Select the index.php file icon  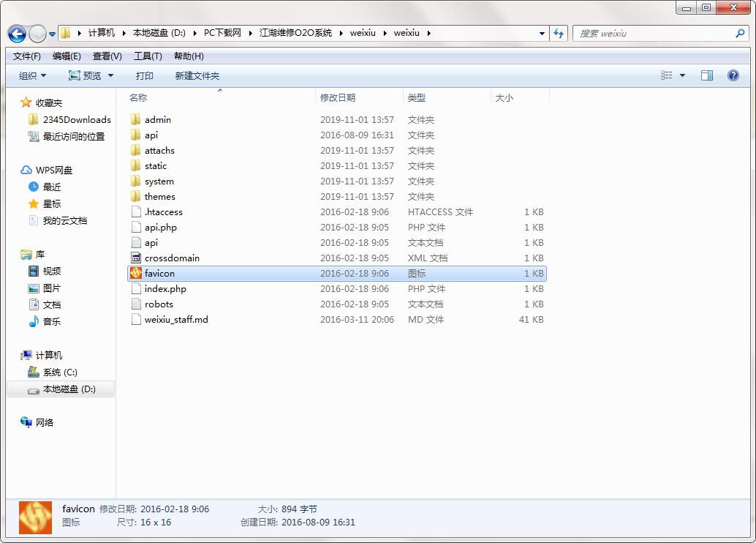(136, 288)
